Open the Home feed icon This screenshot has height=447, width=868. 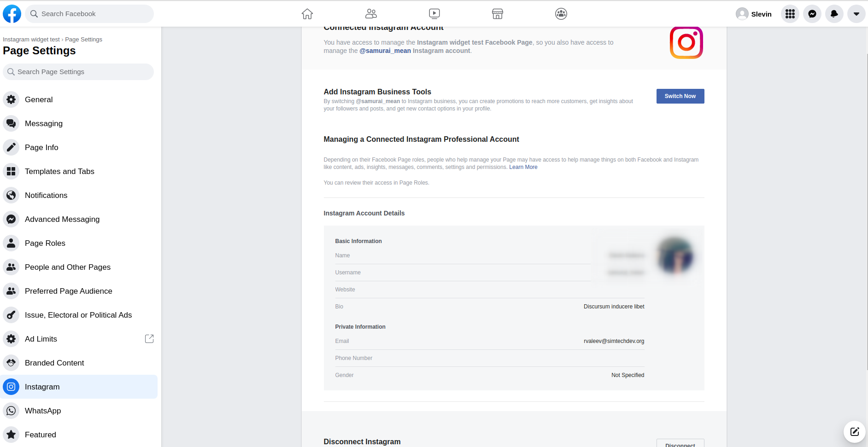307,14
